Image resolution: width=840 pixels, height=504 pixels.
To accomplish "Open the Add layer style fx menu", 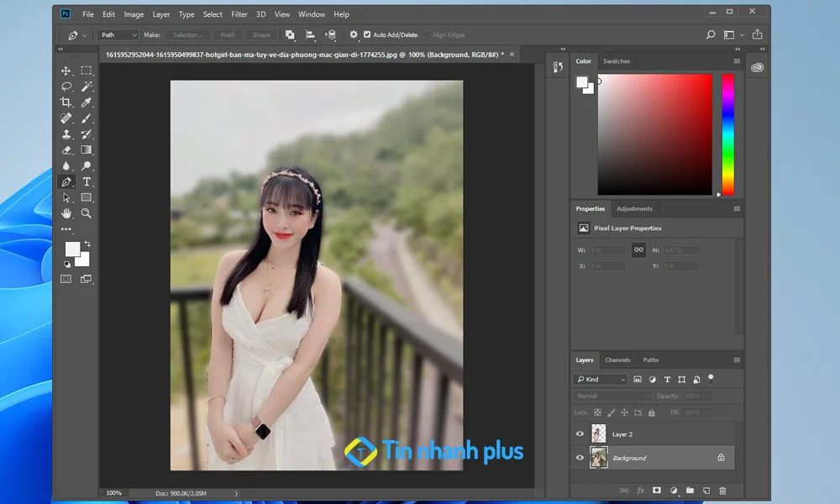I will click(641, 491).
